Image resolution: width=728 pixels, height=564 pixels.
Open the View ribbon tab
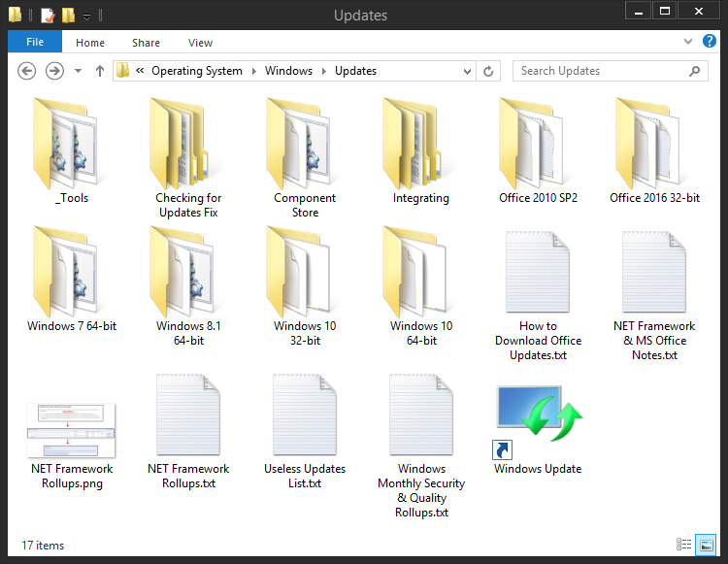200,43
